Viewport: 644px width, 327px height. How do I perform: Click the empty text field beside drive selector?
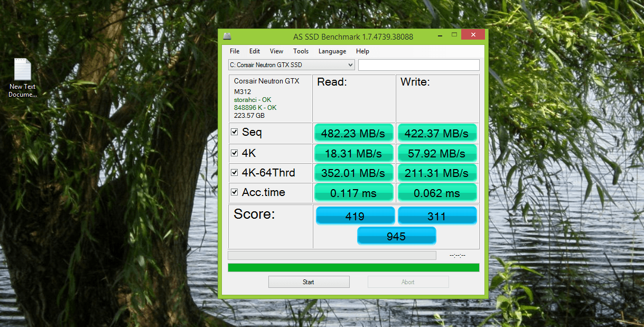[x=419, y=65]
